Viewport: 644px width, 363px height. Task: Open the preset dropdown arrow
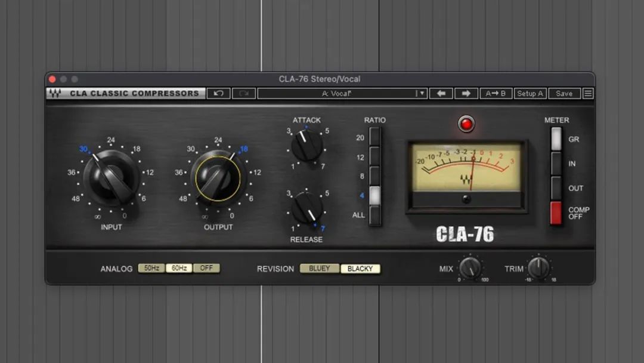[x=421, y=93]
